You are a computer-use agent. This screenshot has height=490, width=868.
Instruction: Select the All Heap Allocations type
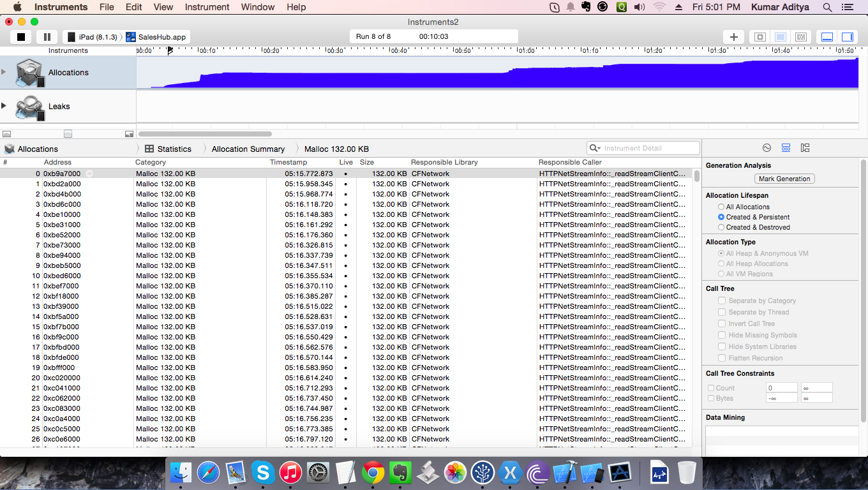[x=752, y=264]
